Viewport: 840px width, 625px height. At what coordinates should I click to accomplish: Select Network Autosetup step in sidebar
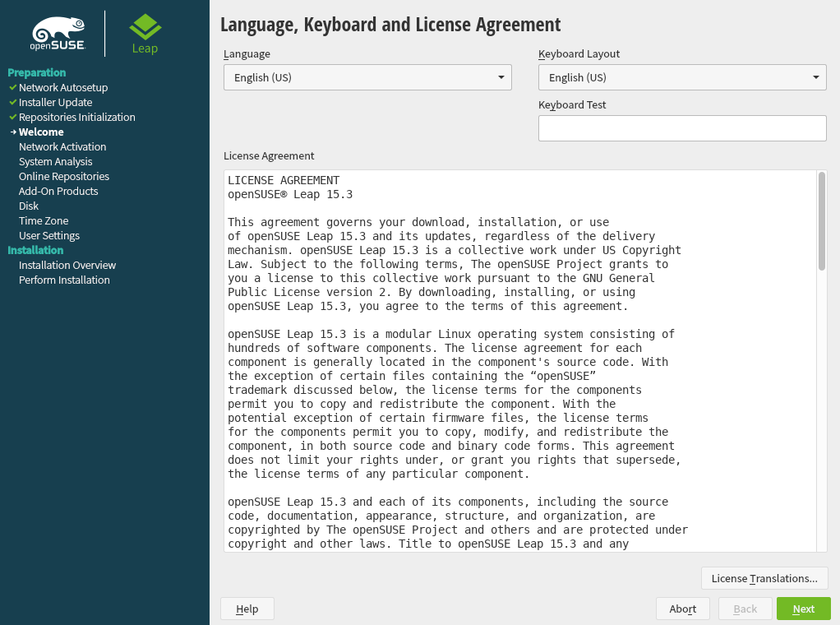click(x=63, y=87)
